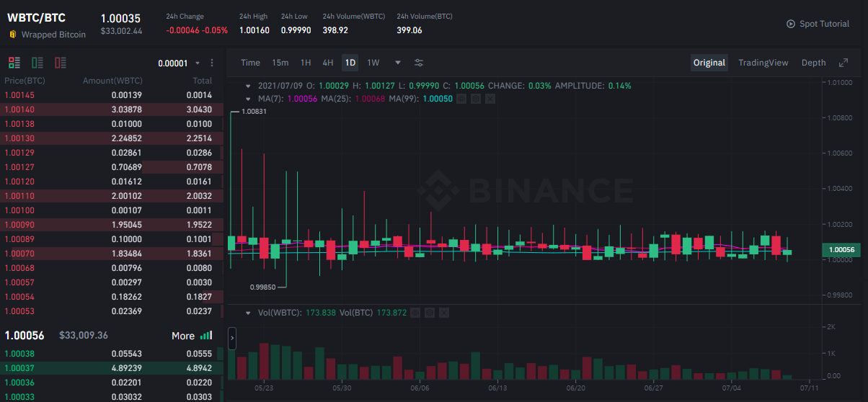
Task: Select the 1D interval
Action: [350, 63]
